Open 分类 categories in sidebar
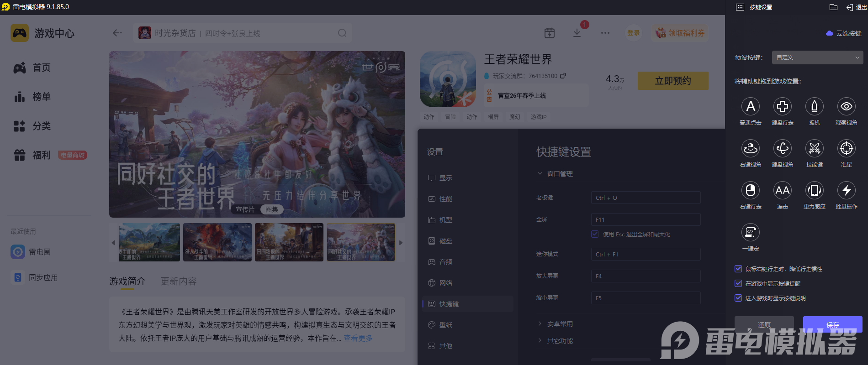Image resolution: width=868 pixels, height=365 pixels. tap(32, 126)
